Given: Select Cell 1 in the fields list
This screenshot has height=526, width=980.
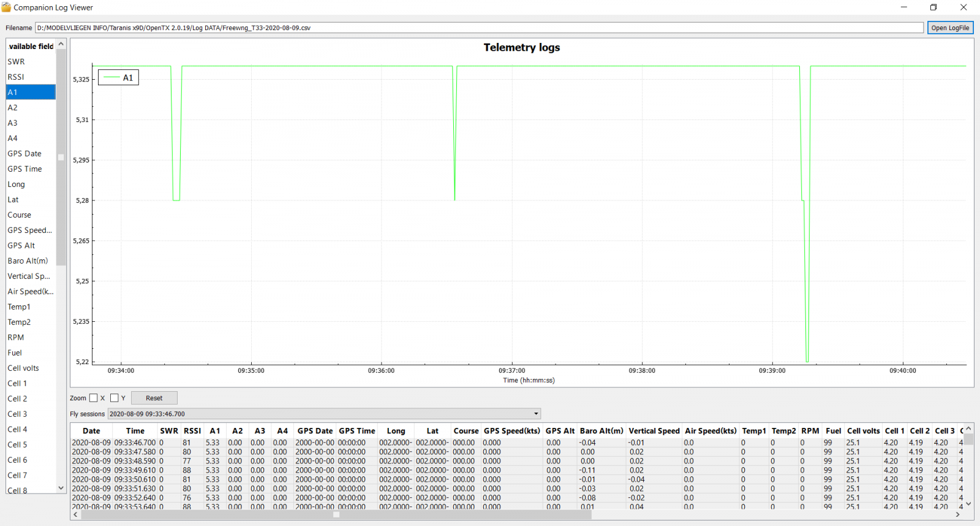Looking at the screenshot, I should [x=31, y=383].
